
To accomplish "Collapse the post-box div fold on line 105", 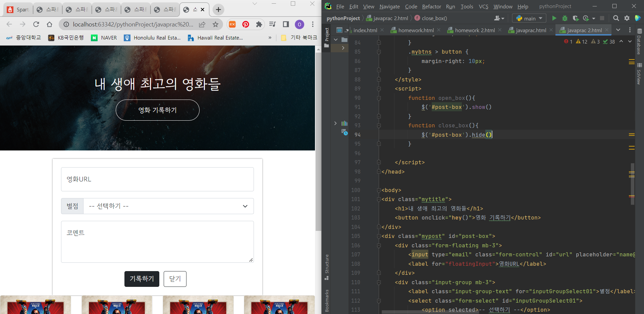I will pyautogui.click(x=379, y=236).
